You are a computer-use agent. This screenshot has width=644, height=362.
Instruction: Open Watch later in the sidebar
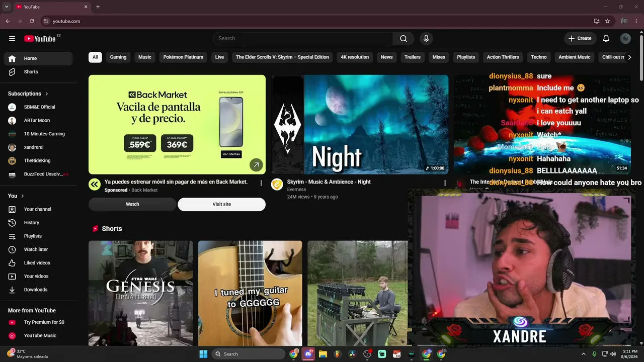(x=38, y=249)
